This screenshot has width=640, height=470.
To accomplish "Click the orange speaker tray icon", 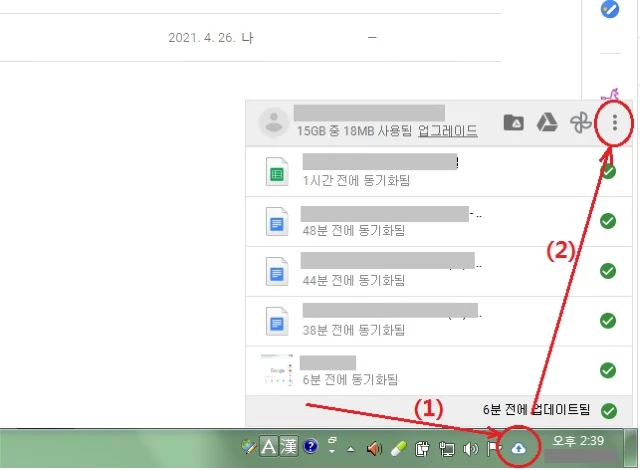I will 373,449.
